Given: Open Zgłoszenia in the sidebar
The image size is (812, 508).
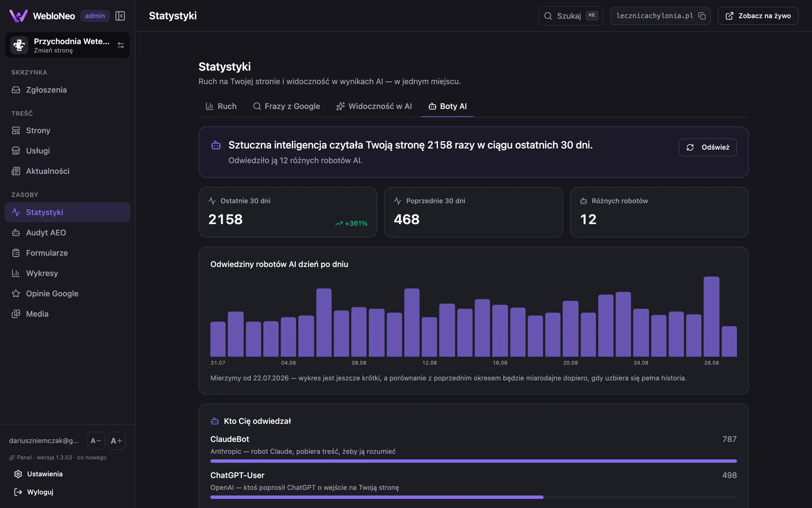Looking at the screenshot, I should [x=67, y=90].
